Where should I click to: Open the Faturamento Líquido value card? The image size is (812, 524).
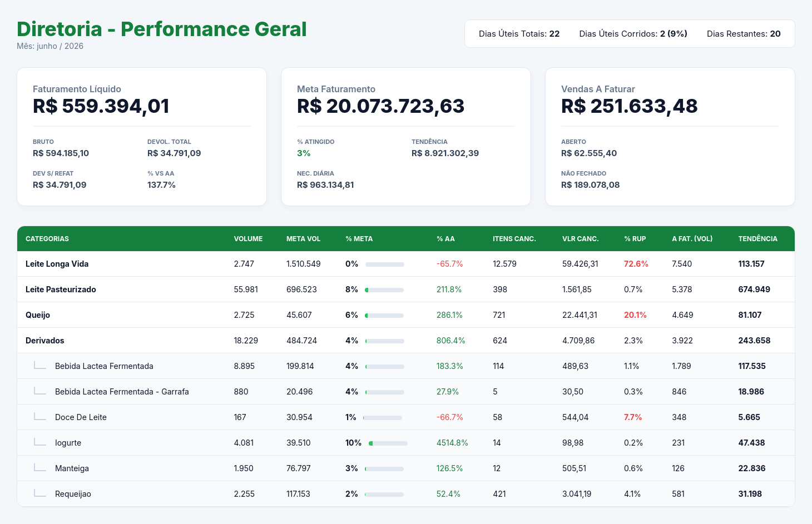pyautogui.click(x=142, y=137)
